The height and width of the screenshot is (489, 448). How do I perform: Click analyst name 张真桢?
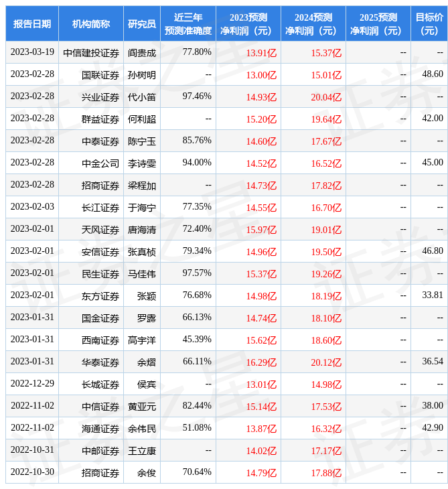click(x=142, y=252)
